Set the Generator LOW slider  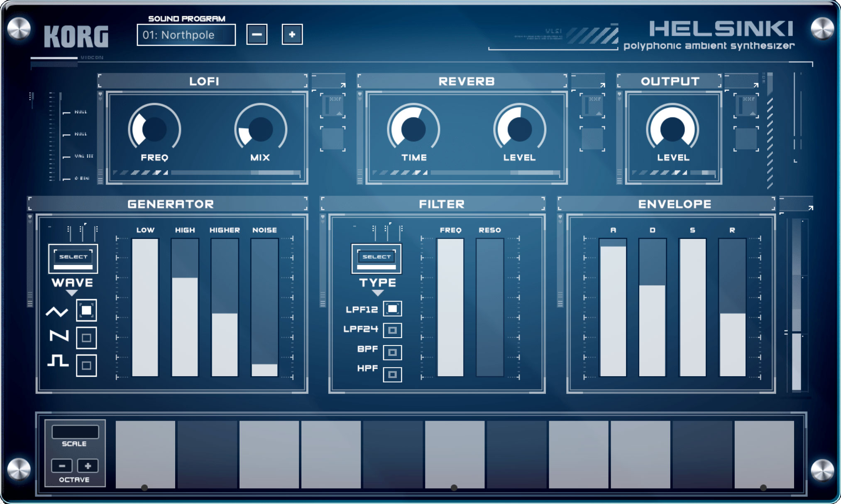(145, 307)
